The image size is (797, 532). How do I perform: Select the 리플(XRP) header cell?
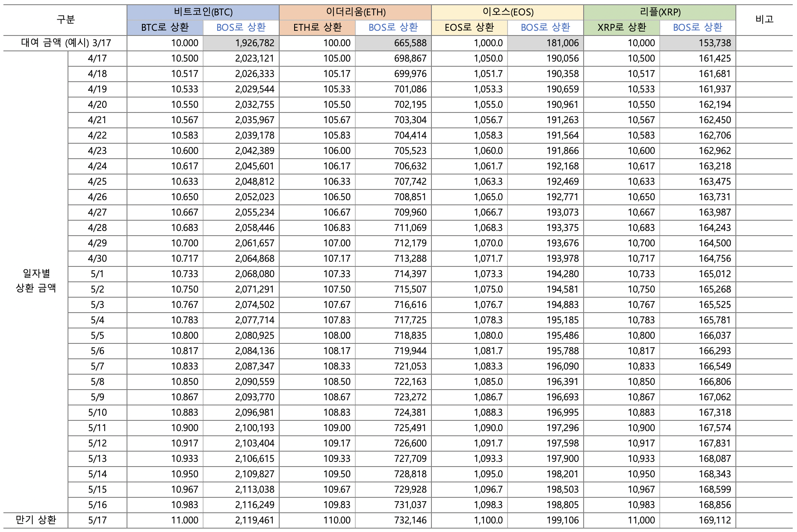coord(660,12)
